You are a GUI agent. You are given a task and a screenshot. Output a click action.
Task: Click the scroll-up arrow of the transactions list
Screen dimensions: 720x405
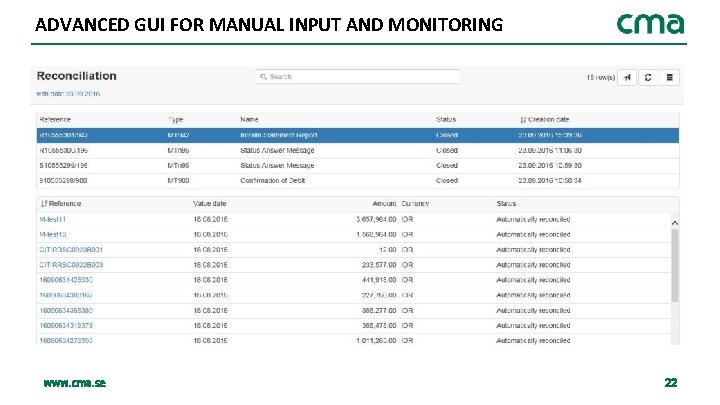675,223
